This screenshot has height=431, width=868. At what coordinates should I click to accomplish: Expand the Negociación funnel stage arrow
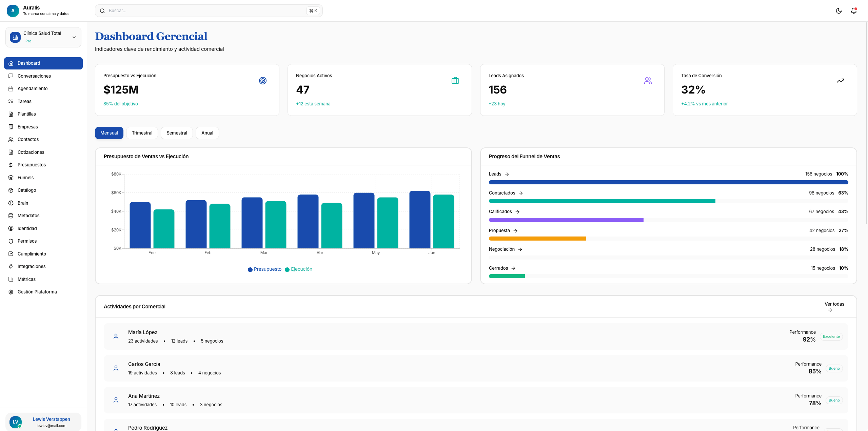point(520,249)
